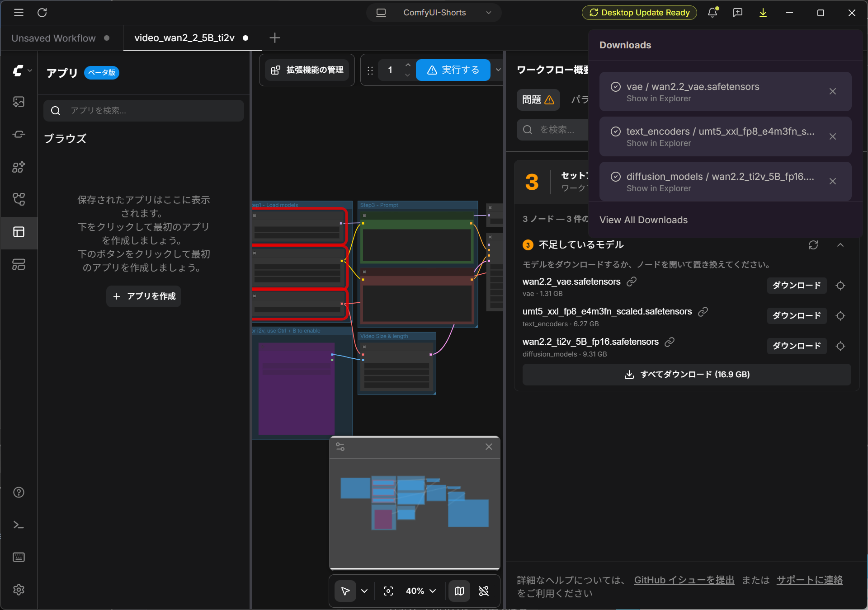This screenshot has width=868, height=610.
Task: Open the workflows tree sidebar icon
Action: [19, 199]
